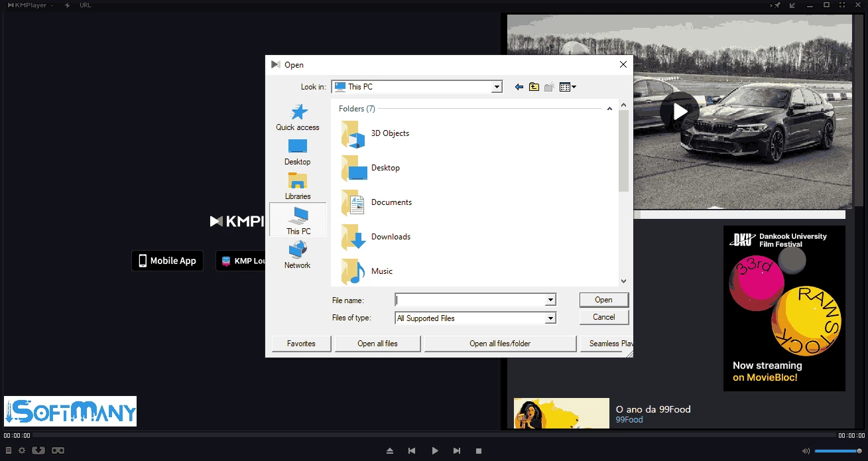Open the View Menu icon dropdown
868x461 pixels.
click(568, 87)
